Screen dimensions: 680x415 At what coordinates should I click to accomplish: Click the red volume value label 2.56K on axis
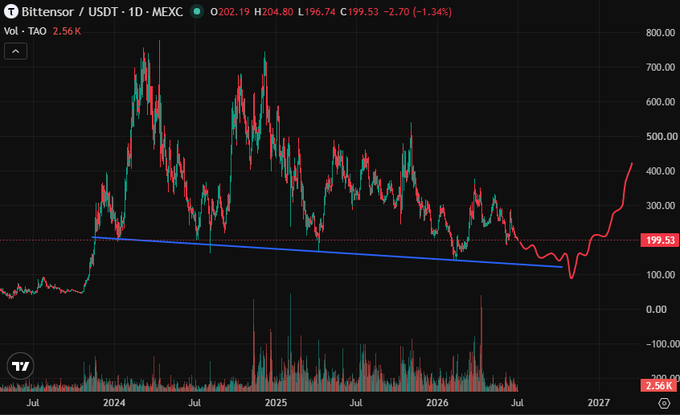(660, 386)
